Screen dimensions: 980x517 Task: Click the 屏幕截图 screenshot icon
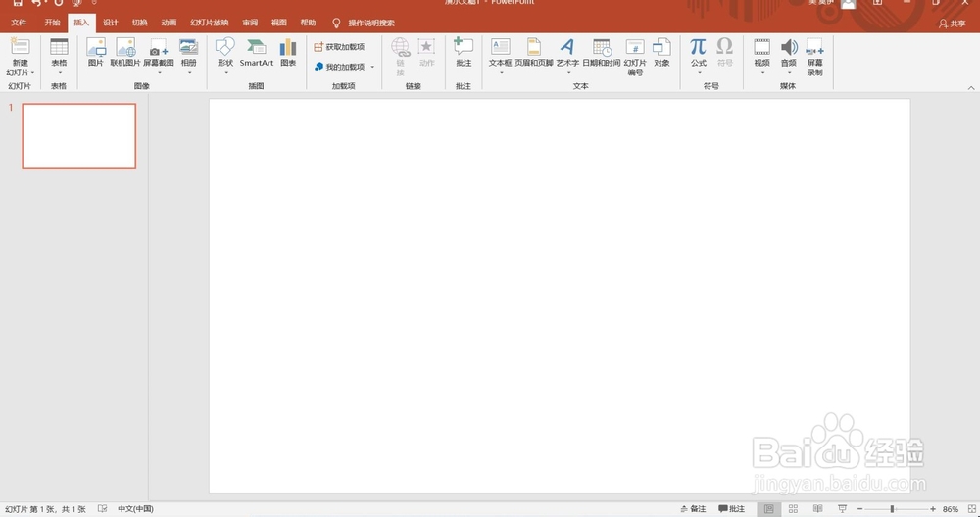coord(159,48)
